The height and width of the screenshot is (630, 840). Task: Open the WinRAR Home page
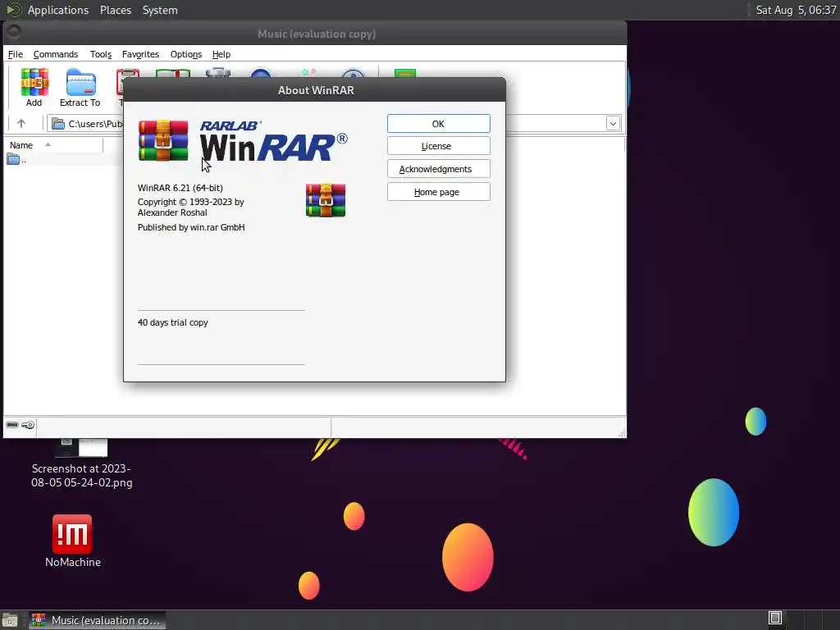tap(438, 192)
